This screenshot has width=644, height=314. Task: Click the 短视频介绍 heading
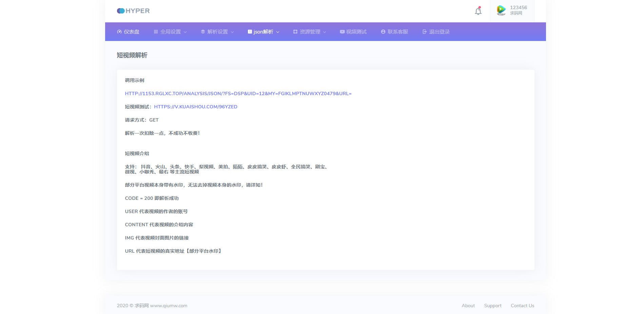(137, 153)
